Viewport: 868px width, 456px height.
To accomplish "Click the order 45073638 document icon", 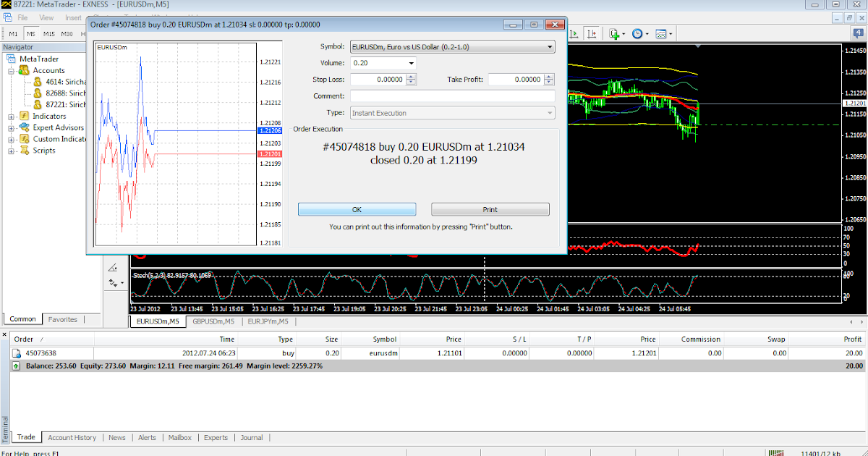I will pyautogui.click(x=15, y=354).
